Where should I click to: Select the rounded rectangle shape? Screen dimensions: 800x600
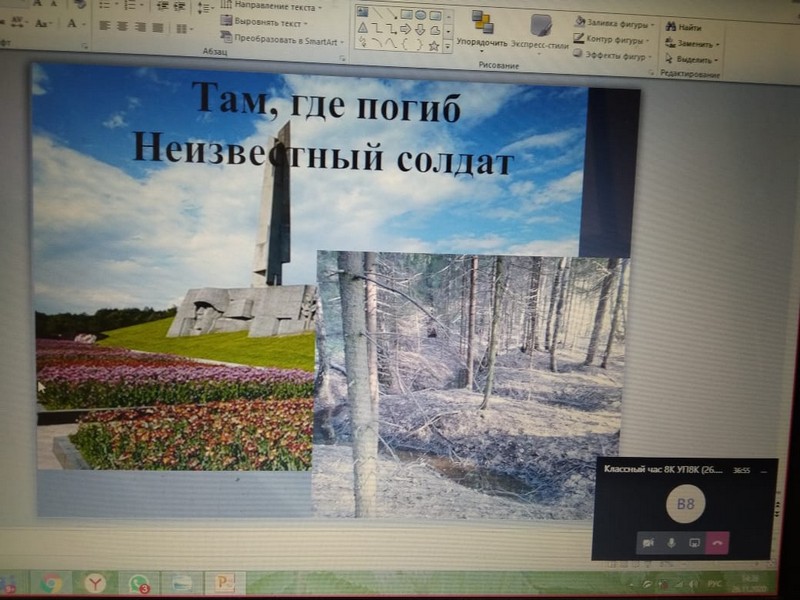tap(435, 15)
